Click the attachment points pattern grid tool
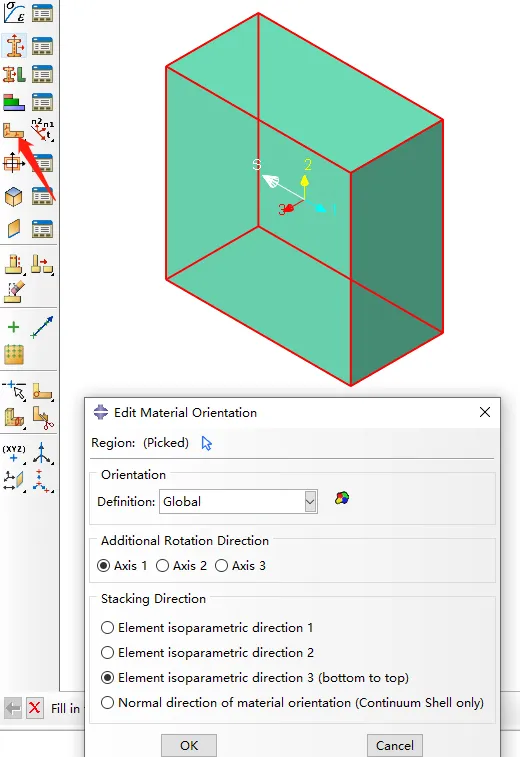The image size is (520, 757). pyautogui.click(x=14, y=354)
